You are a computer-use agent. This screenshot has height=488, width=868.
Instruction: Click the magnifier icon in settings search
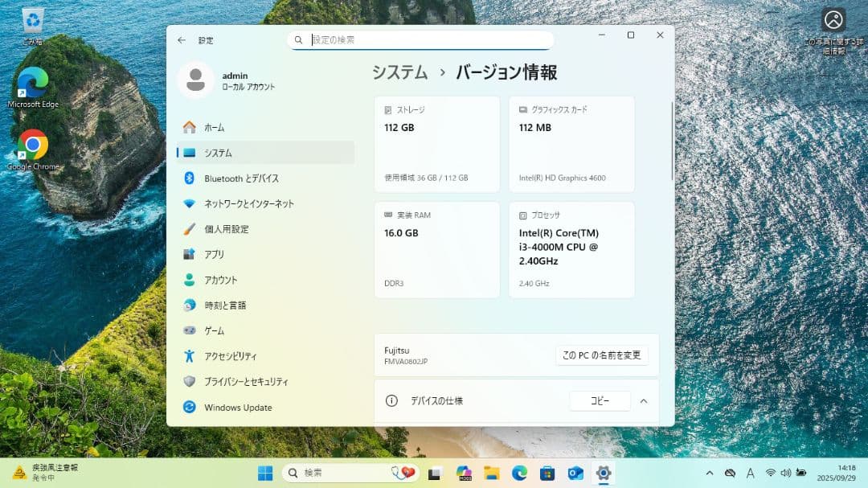(298, 40)
